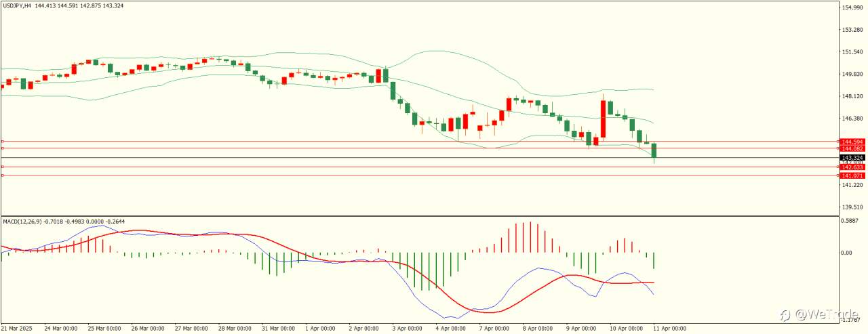Click the 153.280 price axis label

point(852,30)
